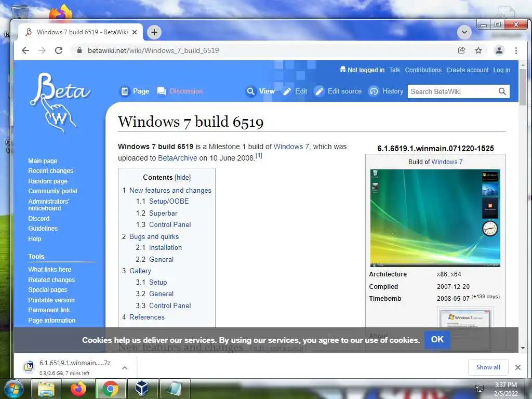This screenshot has width=532, height=399.
Task: Bookmark this page with the star icon
Action: 478,50
